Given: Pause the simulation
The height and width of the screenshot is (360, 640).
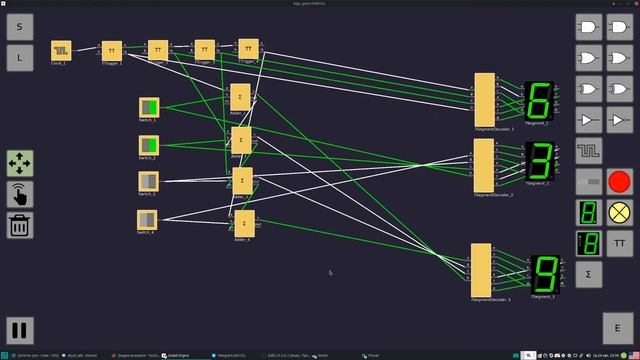Looking at the screenshot, I should point(20,330).
